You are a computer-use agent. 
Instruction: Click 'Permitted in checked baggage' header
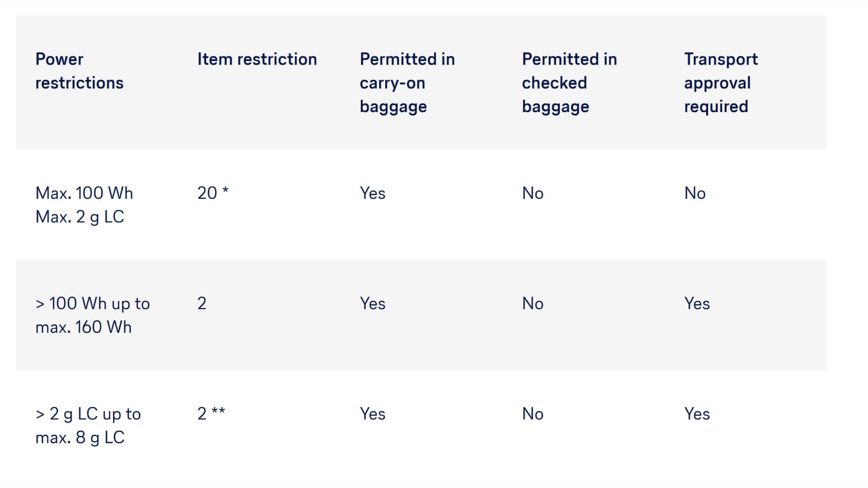[569, 83]
